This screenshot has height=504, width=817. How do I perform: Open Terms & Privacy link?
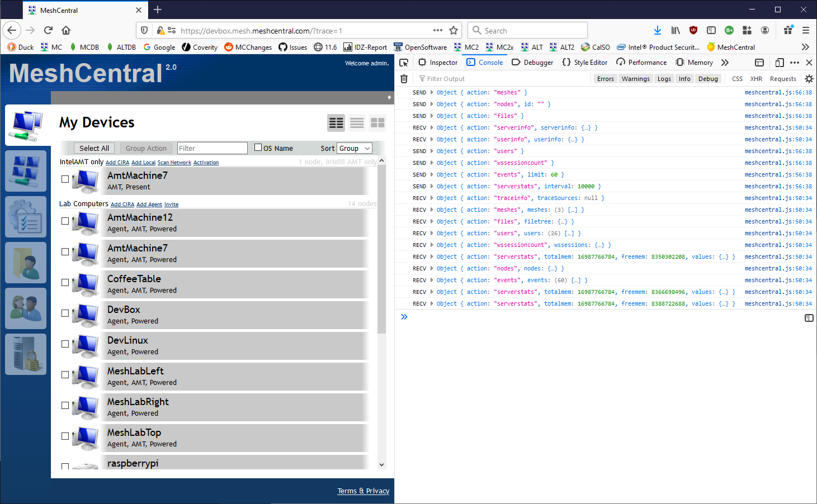363,491
